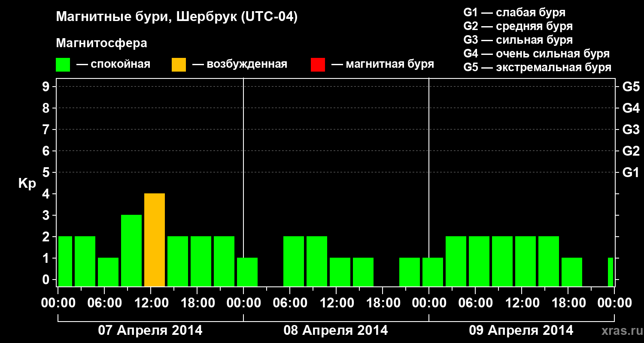This screenshot has height=343, width=644.
Task: Click '18:00' time label under 09 Апреля
Action: pos(568,303)
